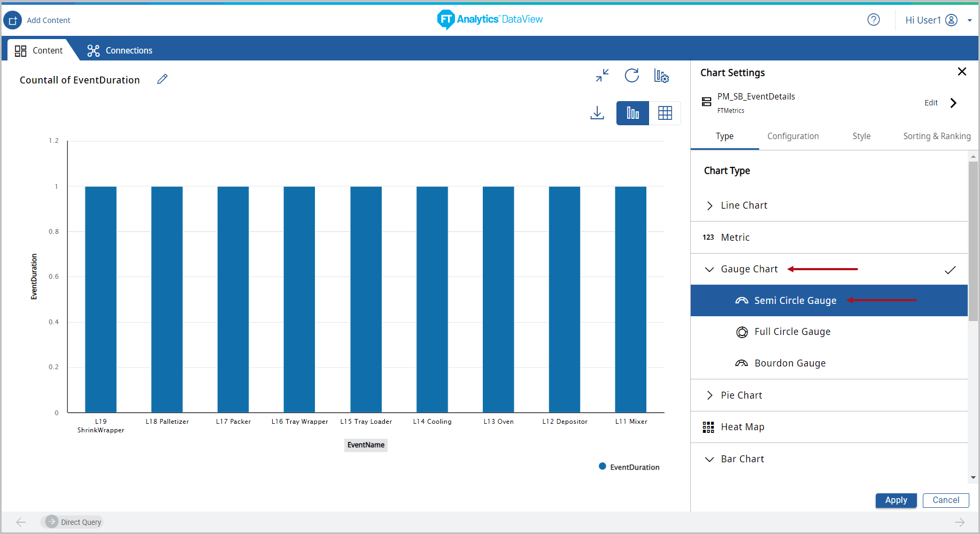Image resolution: width=980 pixels, height=534 pixels.
Task: Open the help question mark icon
Action: pos(873,20)
